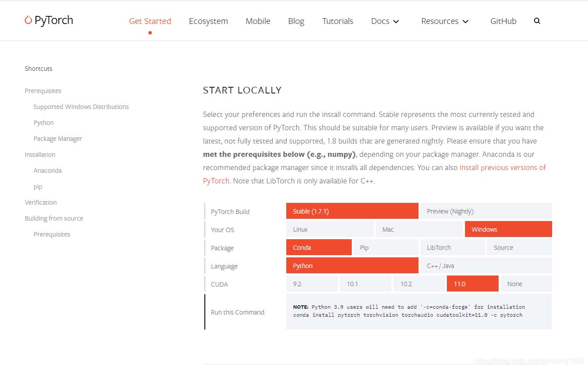Jump to Building from source shortcut
This screenshot has width=588, height=369.
point(54,218)
